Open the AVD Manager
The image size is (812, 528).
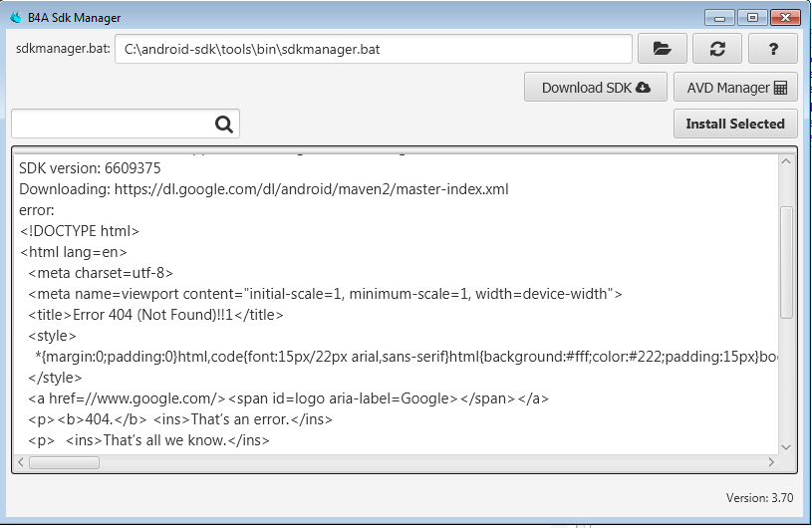click(735, 88)
